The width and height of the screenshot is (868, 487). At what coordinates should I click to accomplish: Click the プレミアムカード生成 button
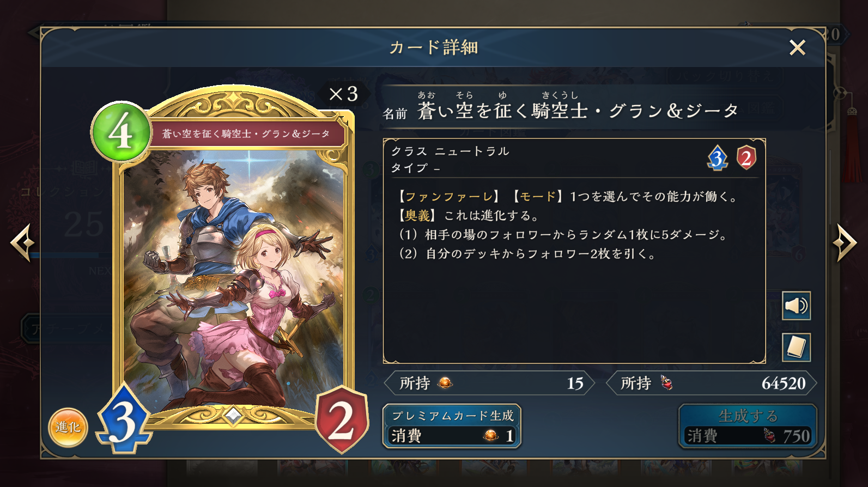coord(452,426)
